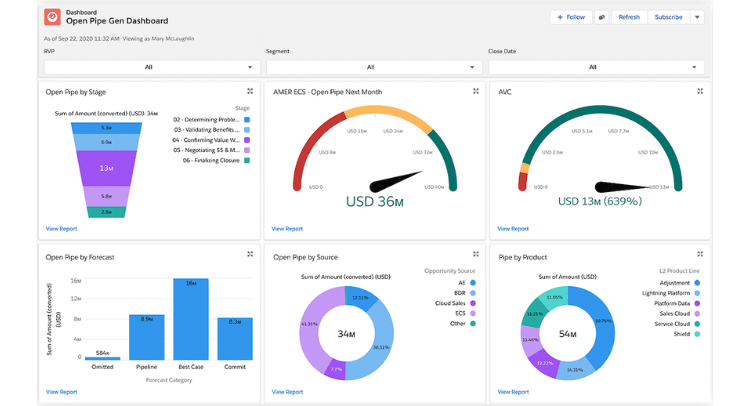
Task: Open the Close Date filter dropdown
Action: tap(596, 67)
